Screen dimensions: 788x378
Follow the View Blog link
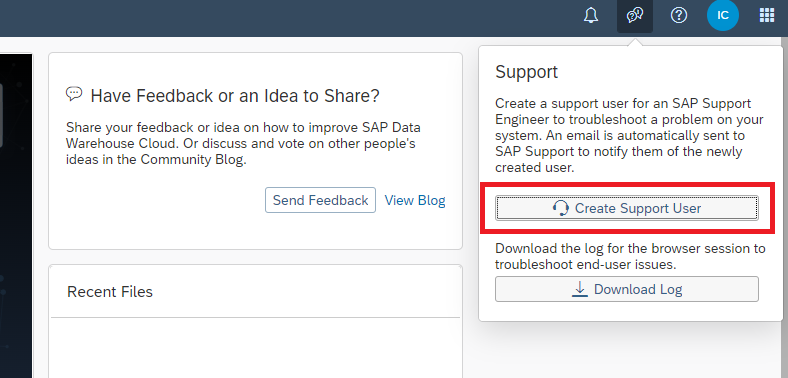[x=415, y=201]
